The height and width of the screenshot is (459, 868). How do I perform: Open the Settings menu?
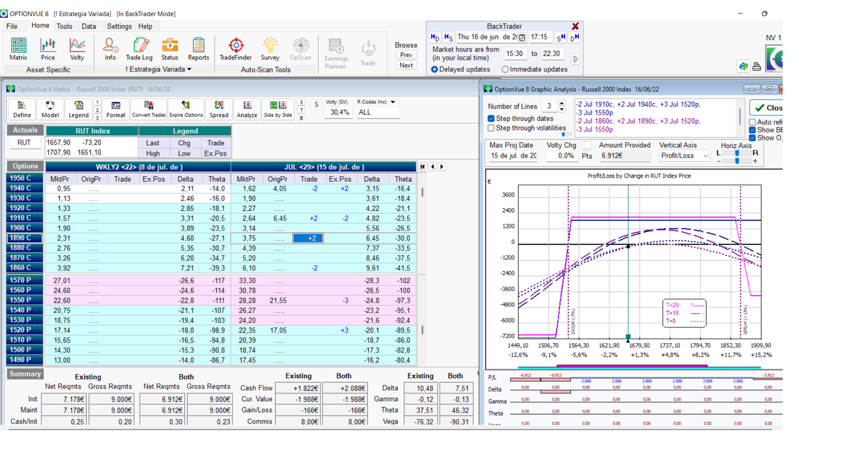pyautogui.click(x=119, y=26)
